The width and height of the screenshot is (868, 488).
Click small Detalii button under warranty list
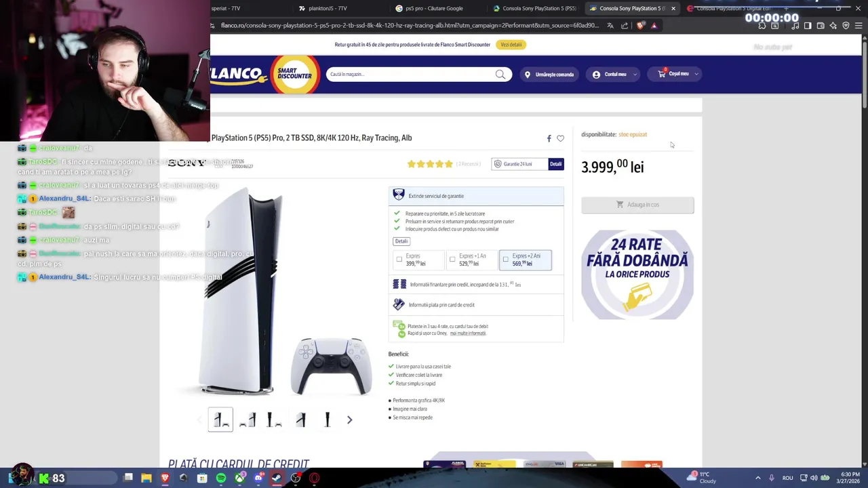[401, 241]
